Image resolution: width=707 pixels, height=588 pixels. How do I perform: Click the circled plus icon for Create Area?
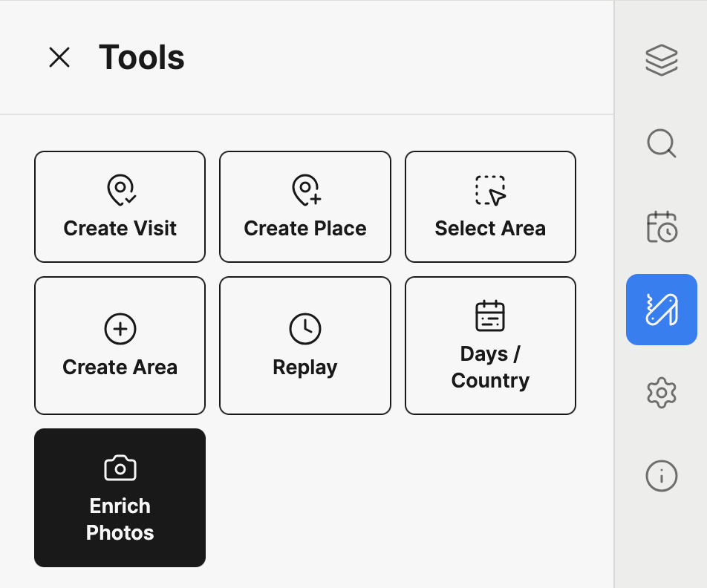point(120,328)
